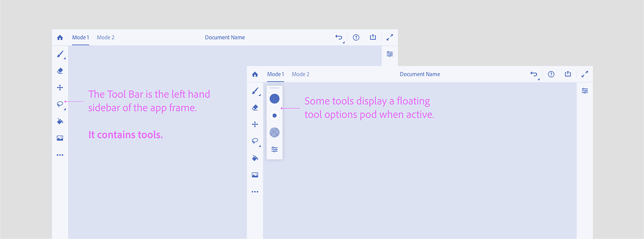Screen dimensions: 644x239
Task: Click the Home icon in the back window
Action: point(60,37)
